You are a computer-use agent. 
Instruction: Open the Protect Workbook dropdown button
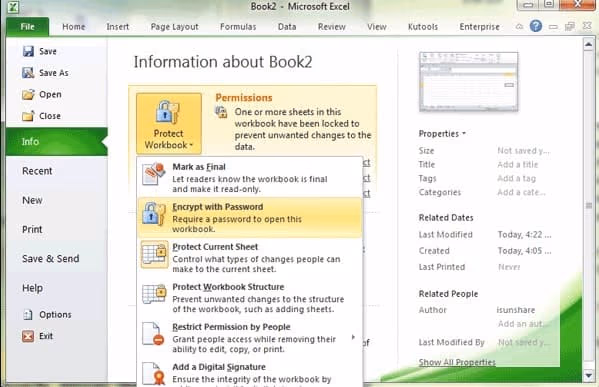[168, 123]
